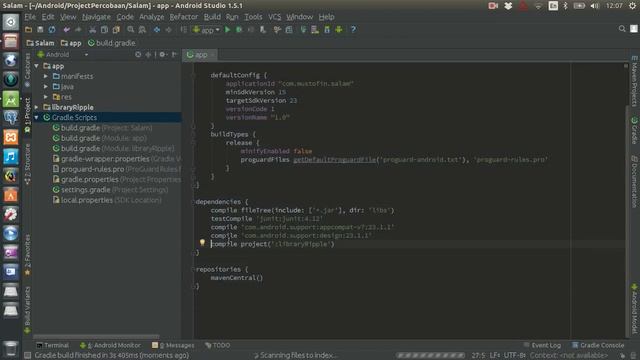Open the TODO tool window
Screen dimensions: 640x360
218,345
